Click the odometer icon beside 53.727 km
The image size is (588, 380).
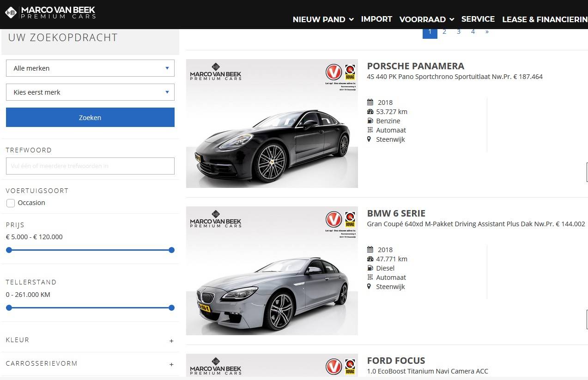coord(370,112)
